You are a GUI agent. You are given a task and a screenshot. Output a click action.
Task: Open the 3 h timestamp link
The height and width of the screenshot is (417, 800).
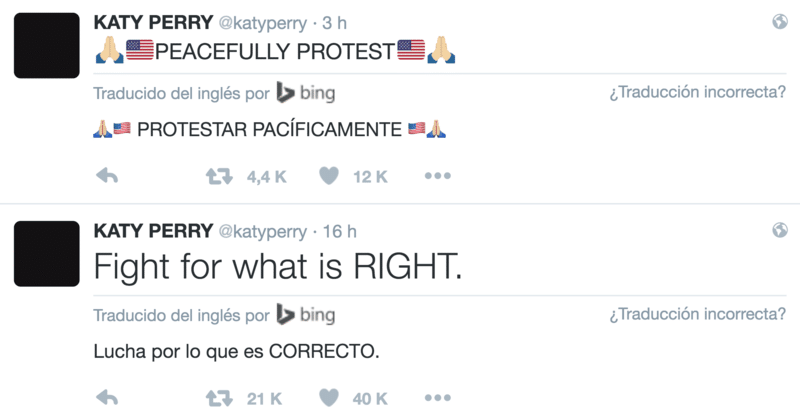[x=335, y=23]
